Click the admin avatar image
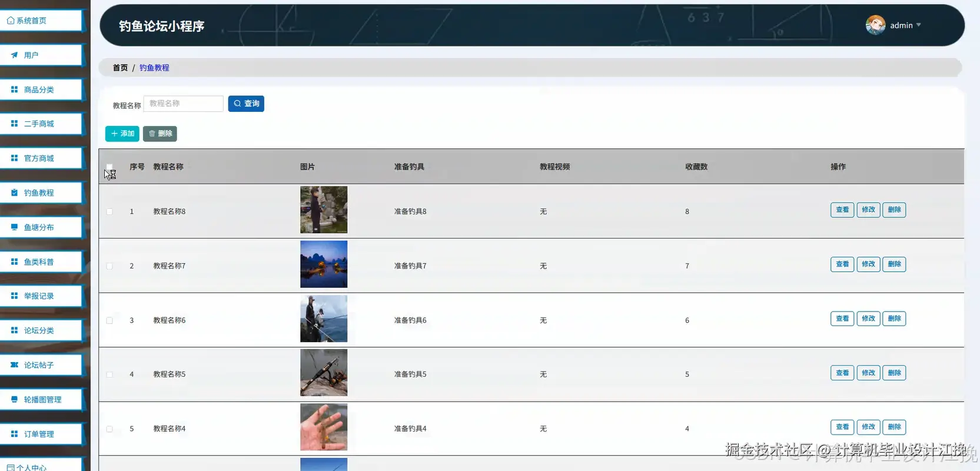Screen dimensions: 980x471 [x=875, y=25]
